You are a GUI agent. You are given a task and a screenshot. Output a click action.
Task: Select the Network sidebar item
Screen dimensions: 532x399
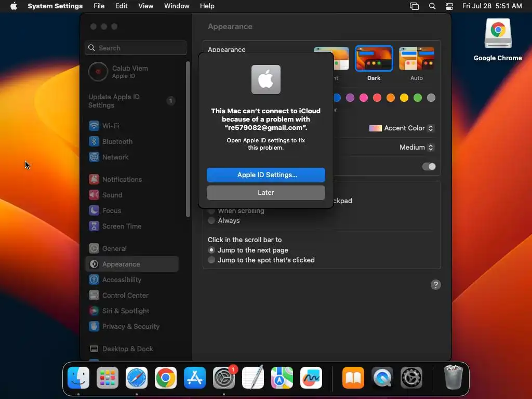[131, 157]
